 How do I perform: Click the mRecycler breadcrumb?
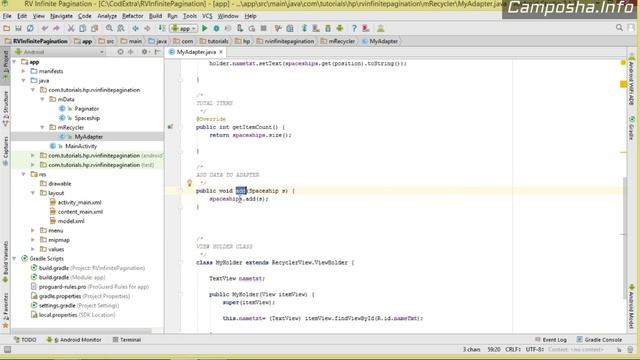click(x=338, y=41)
